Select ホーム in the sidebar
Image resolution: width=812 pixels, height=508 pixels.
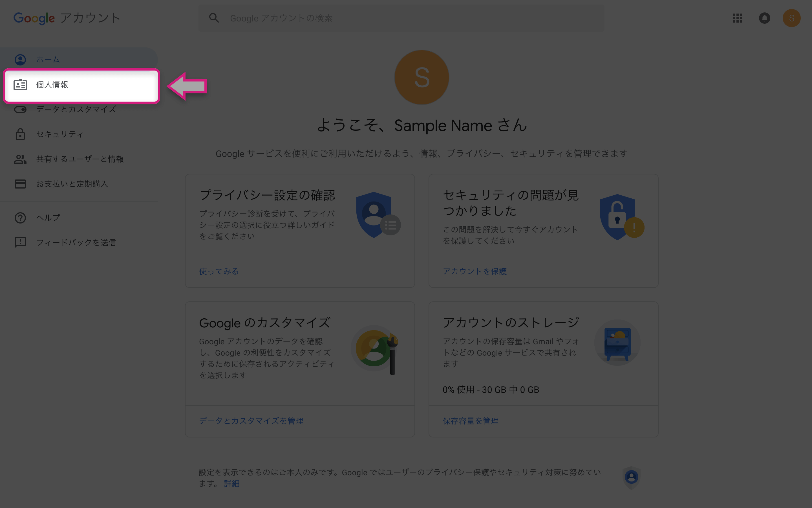point(79,60)
